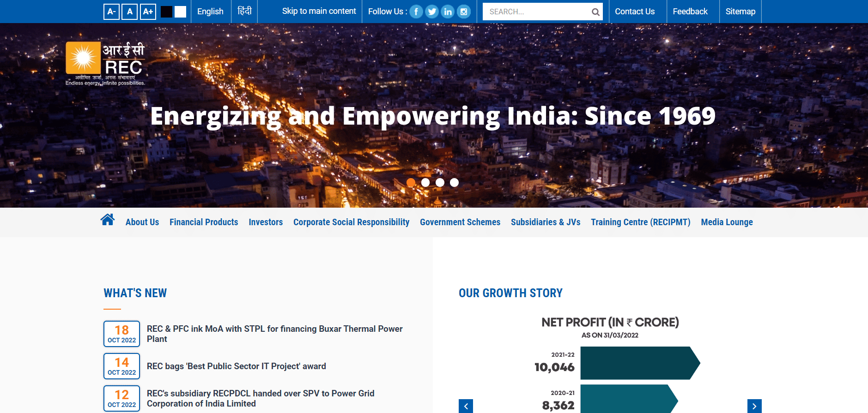Select the fourth carousel dot
This screenshot has width=868, height=413.
pyautogui.click(x=455, y=182)
